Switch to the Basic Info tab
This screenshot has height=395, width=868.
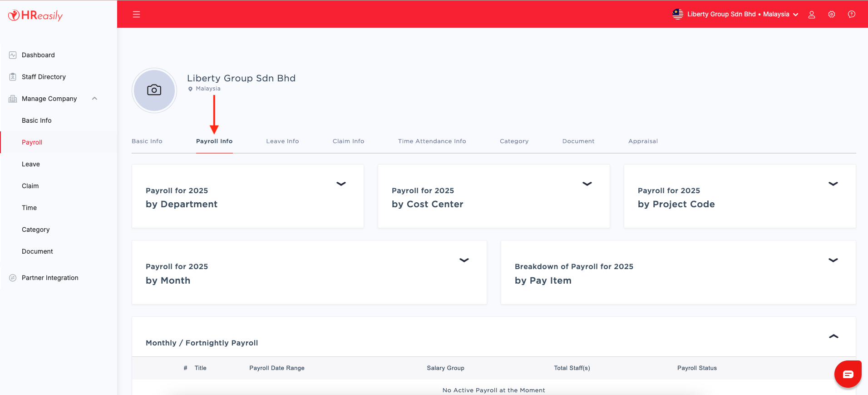pos(147,141)
